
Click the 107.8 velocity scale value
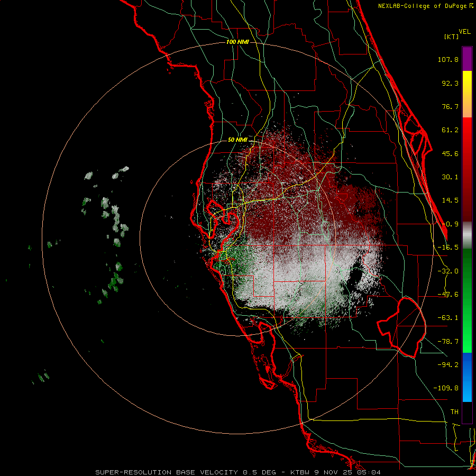pos(448,59)
